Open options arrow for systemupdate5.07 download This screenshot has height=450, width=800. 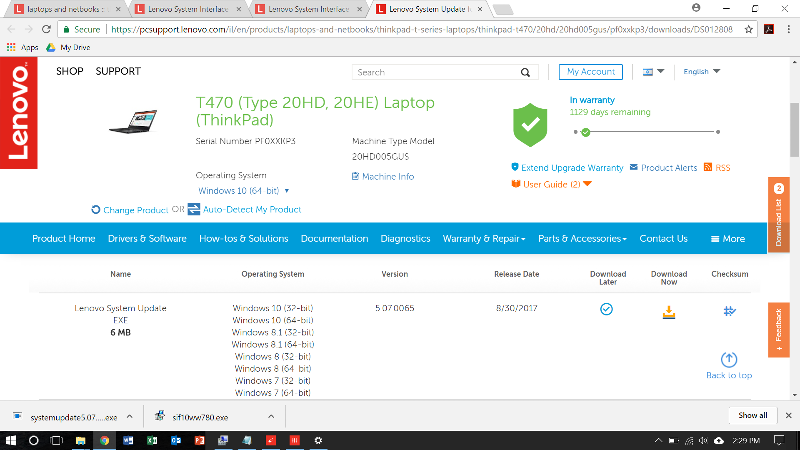(130, 417)
